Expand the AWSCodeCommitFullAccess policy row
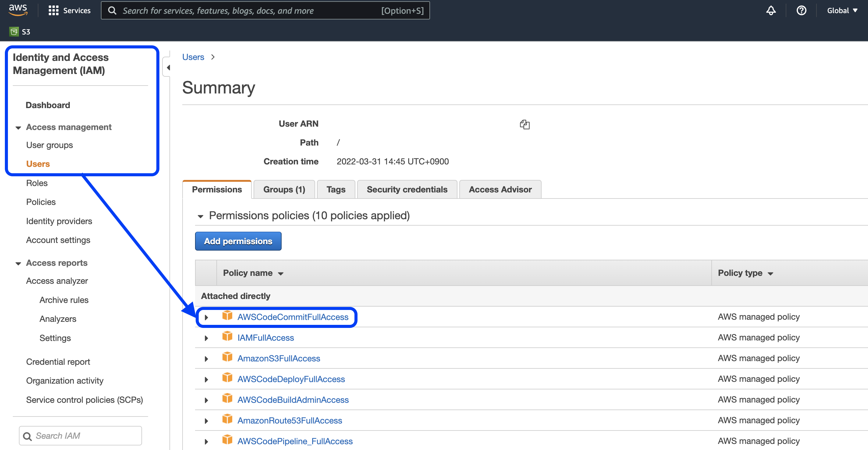The image size is (868, 450). 206,317
